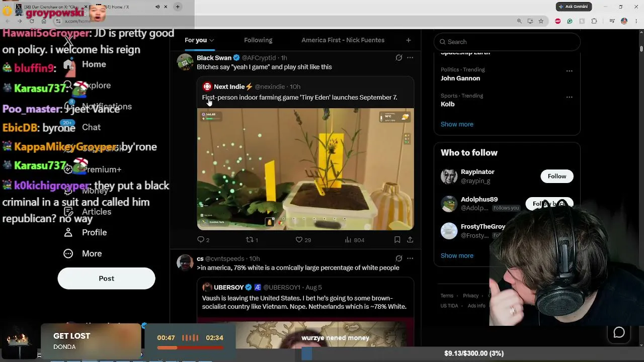Open the @nexindie quoted post handle
This screenshot has width=644, height=362.
pos(270,86)
